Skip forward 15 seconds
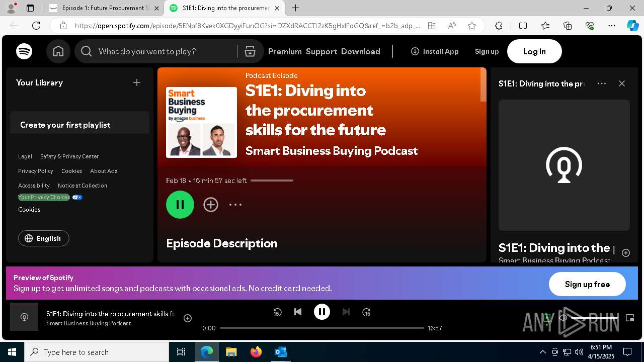Viewport: 644px width, 362px height. (367, 312)
